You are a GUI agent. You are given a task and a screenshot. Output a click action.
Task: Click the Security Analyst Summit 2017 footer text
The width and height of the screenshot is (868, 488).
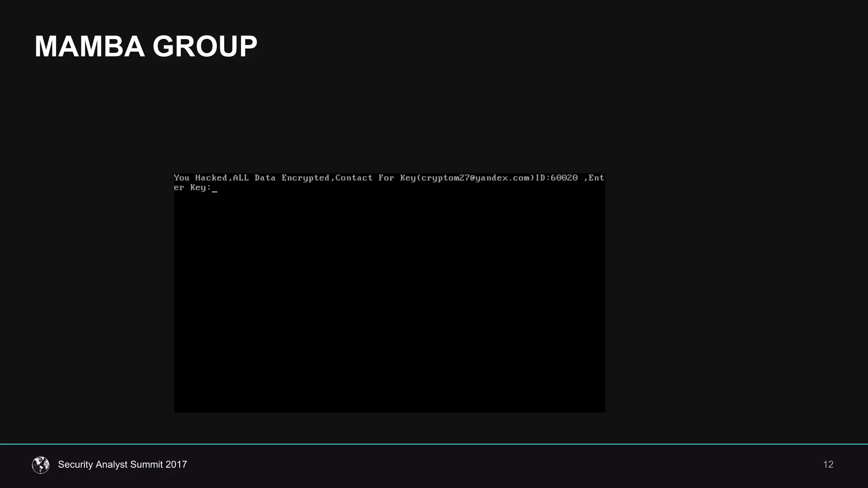(122, 464)
